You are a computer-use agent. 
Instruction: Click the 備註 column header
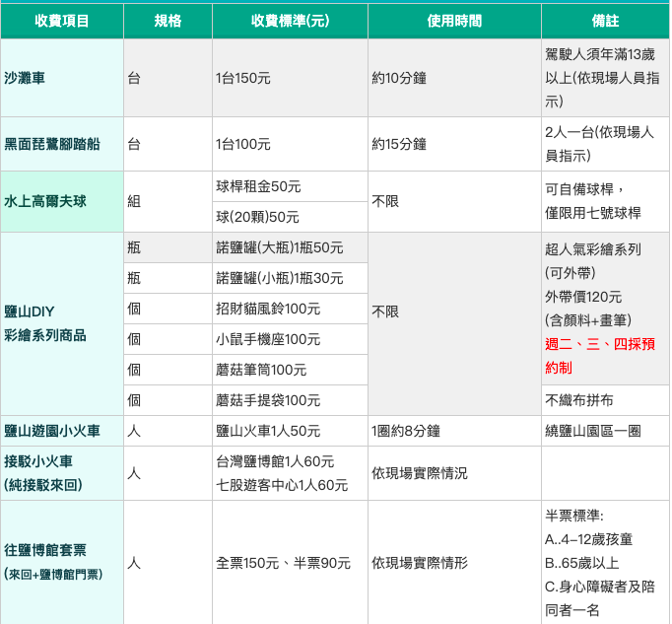(605, 21)
